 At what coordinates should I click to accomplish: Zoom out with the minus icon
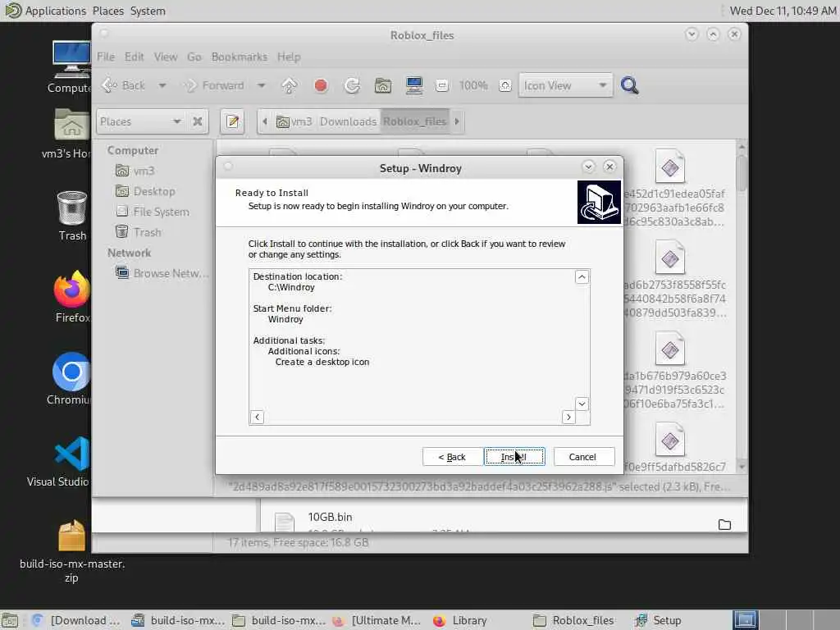tap(442, 85)
